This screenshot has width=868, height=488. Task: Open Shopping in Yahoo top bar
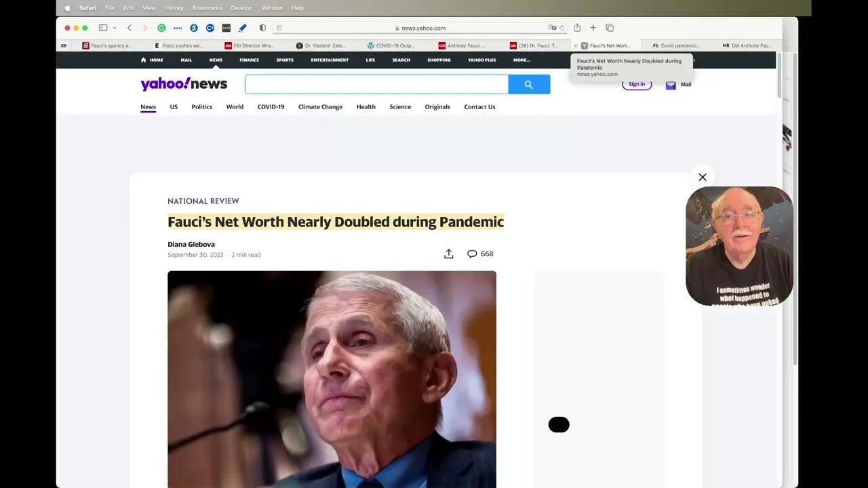coord(439,60)
